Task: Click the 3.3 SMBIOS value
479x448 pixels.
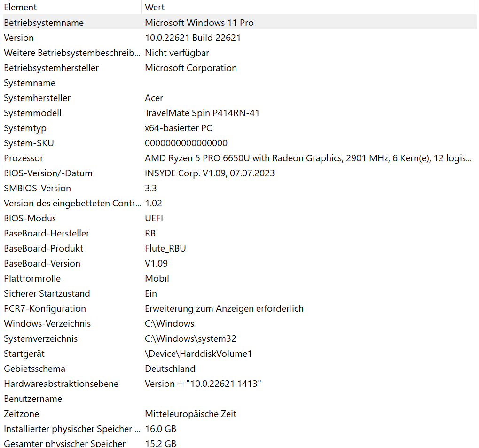Action: (x=150, y=188)
